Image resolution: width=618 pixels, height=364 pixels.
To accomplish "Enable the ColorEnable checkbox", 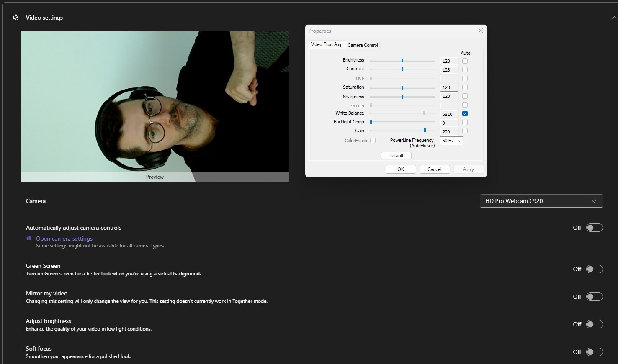I will point(373,141).
